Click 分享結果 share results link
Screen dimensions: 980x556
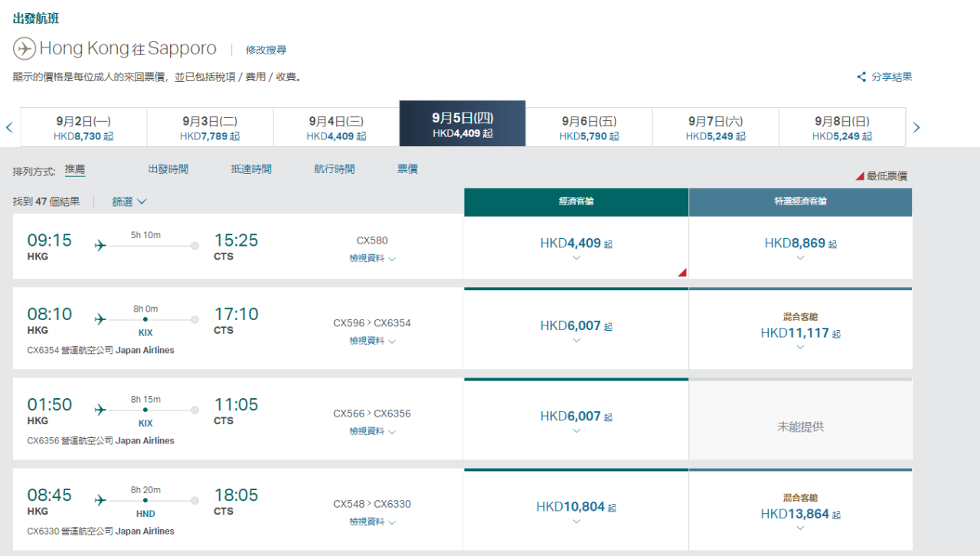[892, 77]
